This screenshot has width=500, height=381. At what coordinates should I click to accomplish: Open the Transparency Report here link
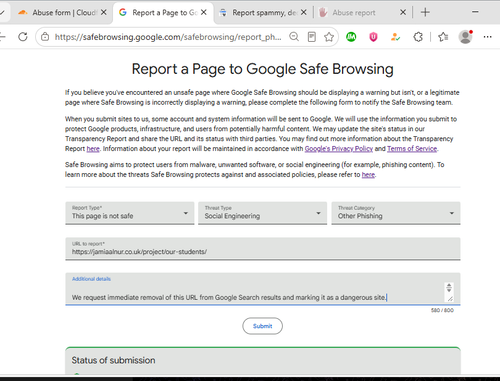(93, 149)
